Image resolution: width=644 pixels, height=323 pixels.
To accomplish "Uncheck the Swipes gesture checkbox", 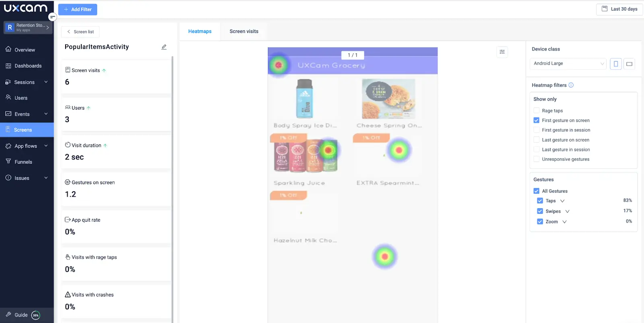I will pyautogui.click(x=540, y=211).
